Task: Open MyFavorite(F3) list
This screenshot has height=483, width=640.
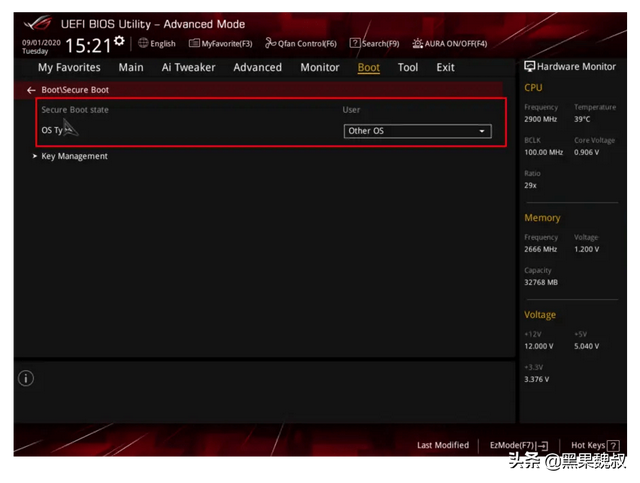Action: [x=220, y=43]
